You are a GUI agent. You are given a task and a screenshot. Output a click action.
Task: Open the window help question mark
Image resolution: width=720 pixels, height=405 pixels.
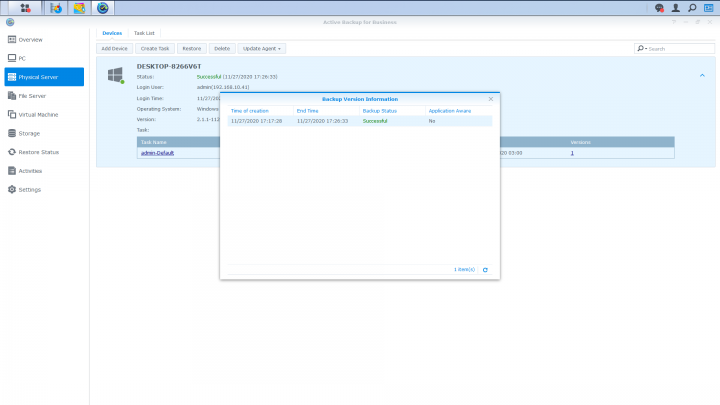coord(674,22)
